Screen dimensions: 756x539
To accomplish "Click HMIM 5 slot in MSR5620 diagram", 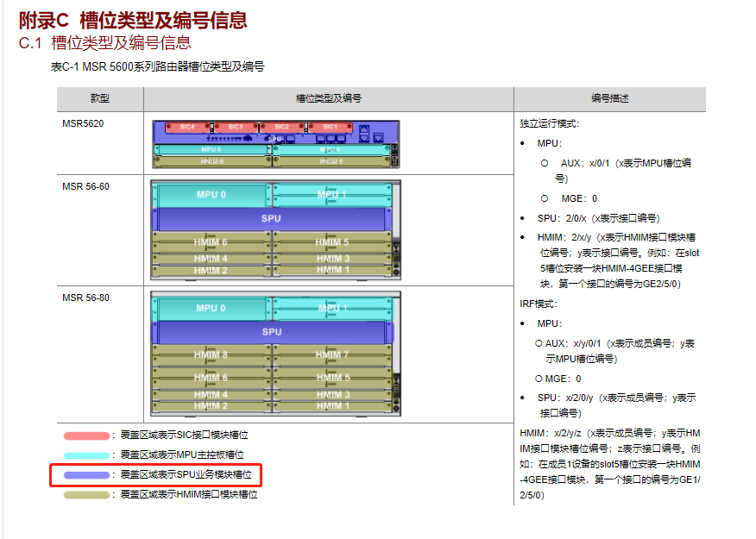I will [x=331, y=161].
